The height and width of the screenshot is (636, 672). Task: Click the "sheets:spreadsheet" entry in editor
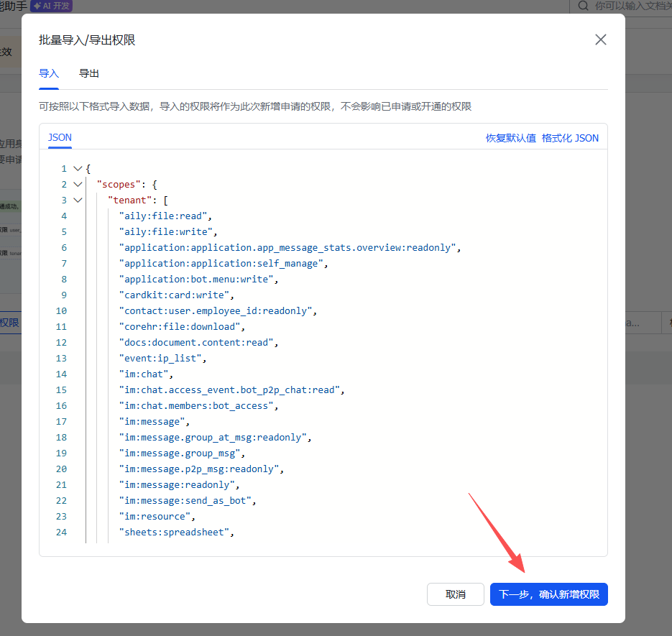pos(177,533)
